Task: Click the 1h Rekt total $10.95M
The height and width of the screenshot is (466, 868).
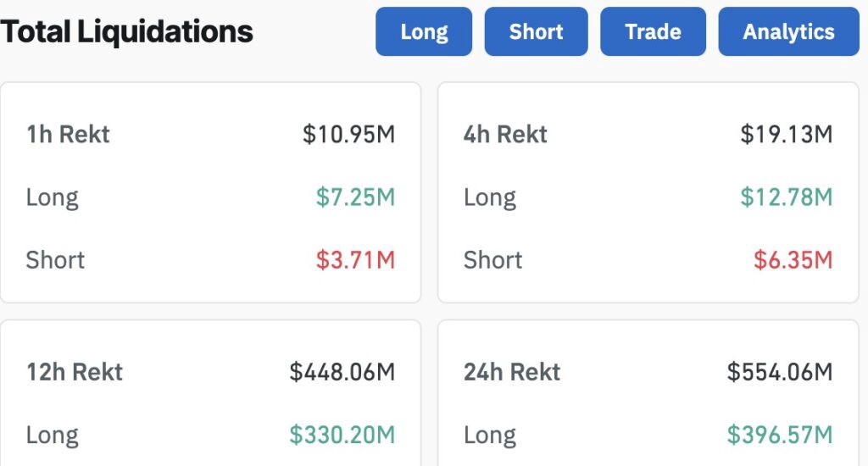Action: [348, 134]
